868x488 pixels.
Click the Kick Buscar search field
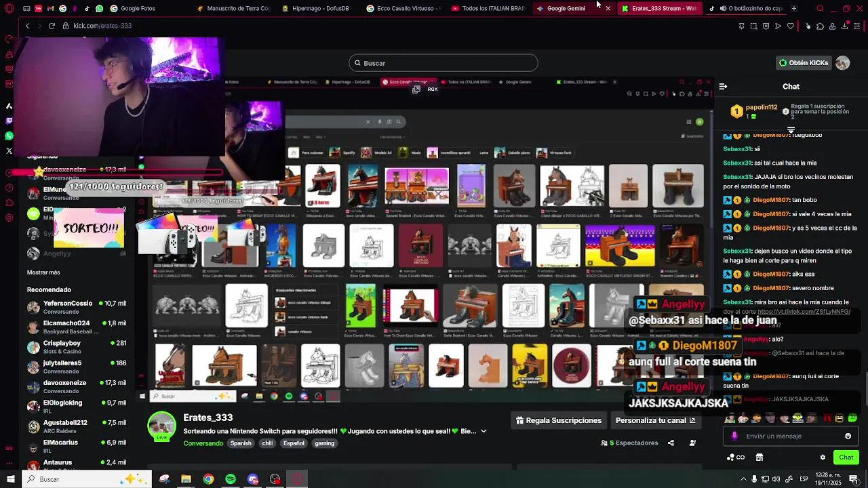point(443,63)
